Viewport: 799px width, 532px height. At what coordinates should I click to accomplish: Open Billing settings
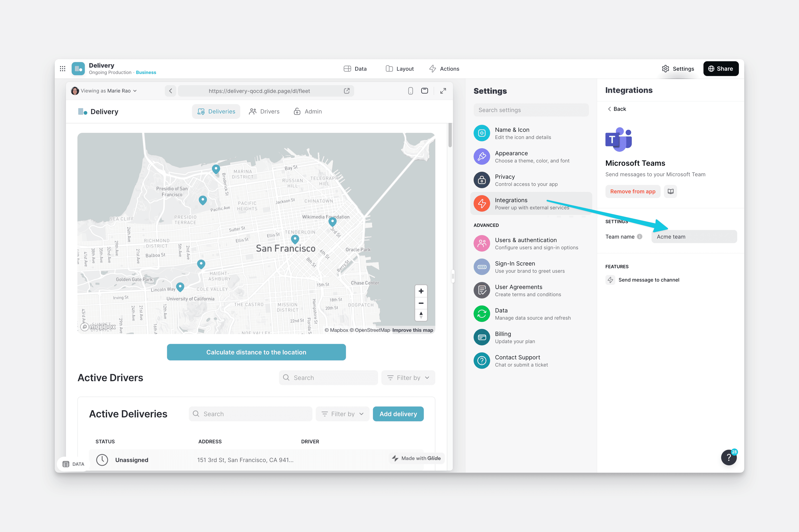(x=531, y=337)
